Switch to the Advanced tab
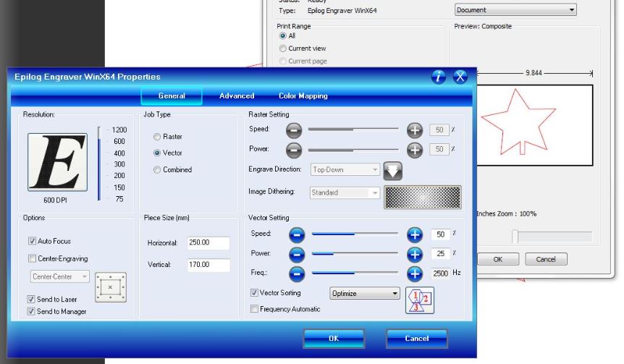This screenshot has height=364, width=624. click(x=237, y=96)
